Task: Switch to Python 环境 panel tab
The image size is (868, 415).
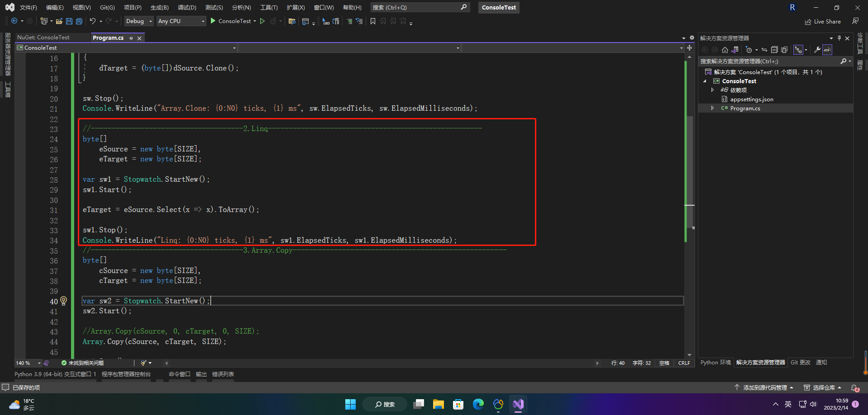Action: [715, 362]
